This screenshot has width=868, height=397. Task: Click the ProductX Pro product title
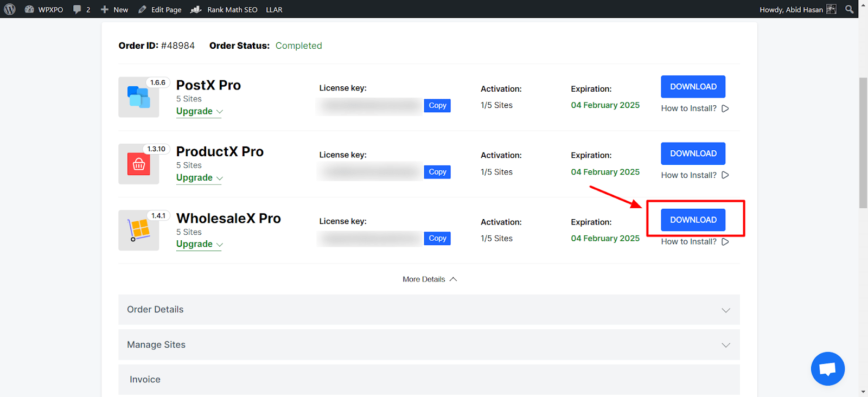click(220, 151)
